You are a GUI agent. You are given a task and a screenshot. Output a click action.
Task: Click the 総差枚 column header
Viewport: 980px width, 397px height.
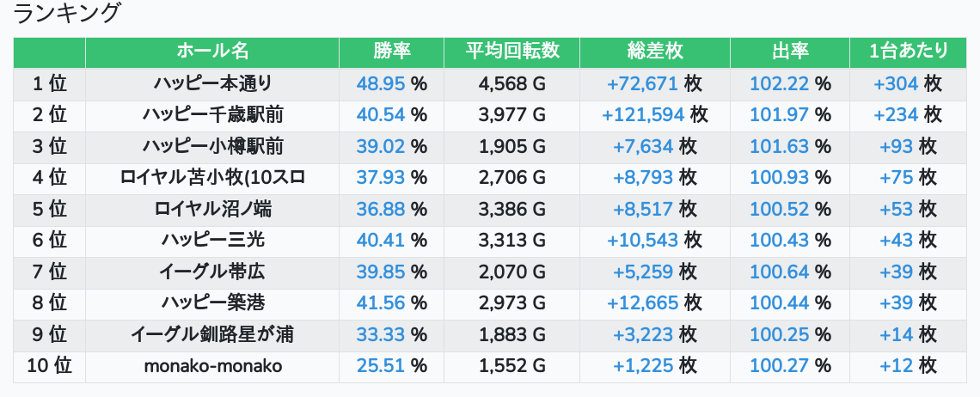click(654, 51)
